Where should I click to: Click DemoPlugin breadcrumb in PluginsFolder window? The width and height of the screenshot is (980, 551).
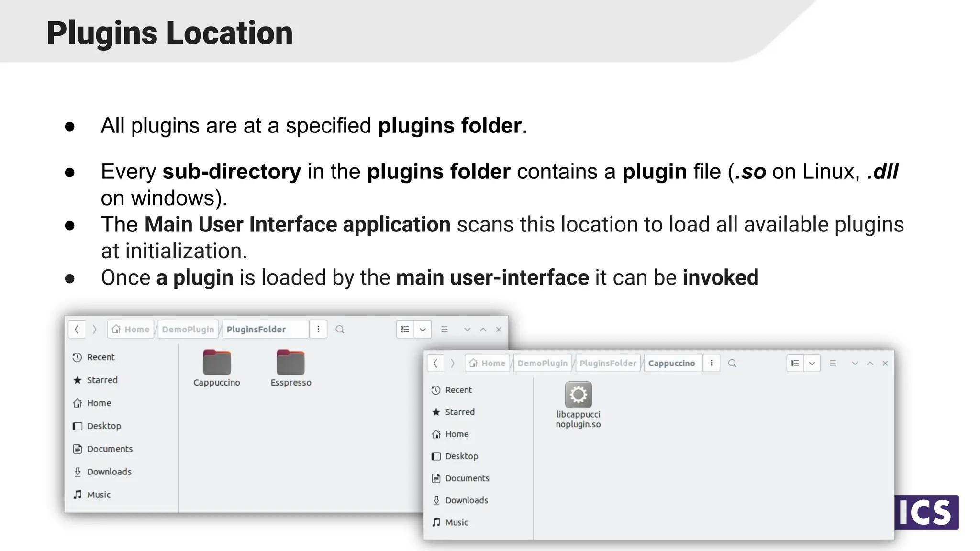pos(188,329)
